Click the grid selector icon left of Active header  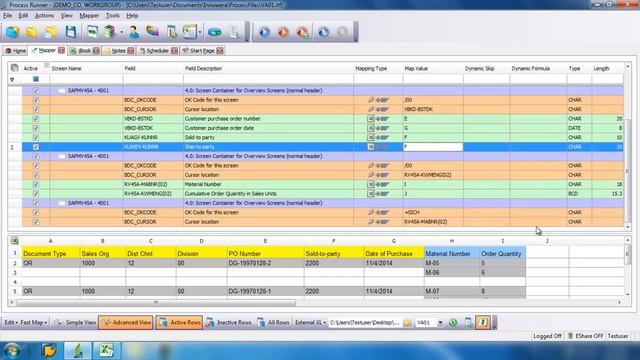(x=15, y=68)
